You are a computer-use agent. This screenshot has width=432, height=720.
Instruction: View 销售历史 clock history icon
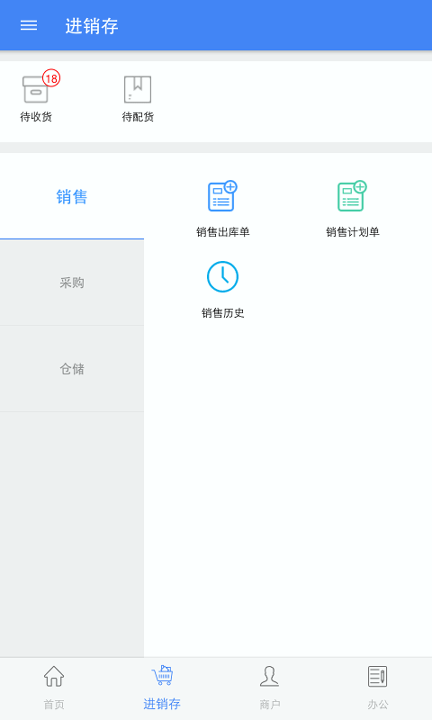[x=223, y=277]
